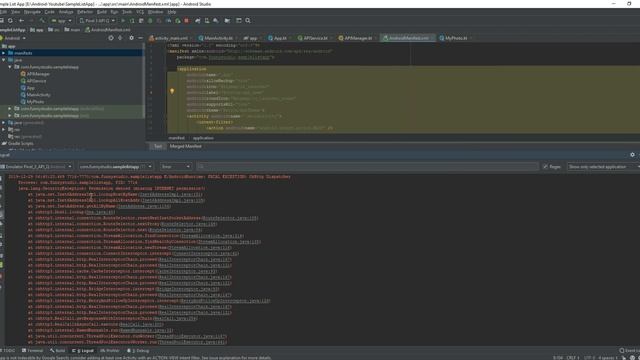Open the Refactor menu
640x360 pixels.
click(x=85, y=12)
